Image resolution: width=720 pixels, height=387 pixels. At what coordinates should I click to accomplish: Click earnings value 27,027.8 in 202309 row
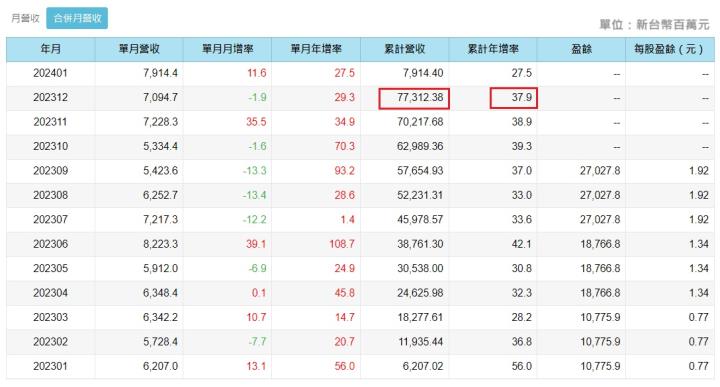tap(600, 171)
